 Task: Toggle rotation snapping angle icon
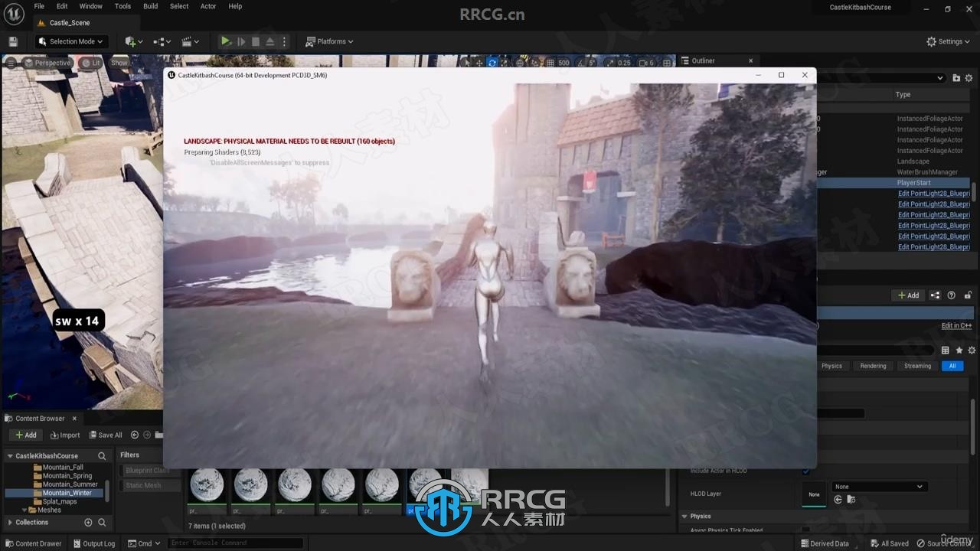pyautogui.click(x=580, y=63)
